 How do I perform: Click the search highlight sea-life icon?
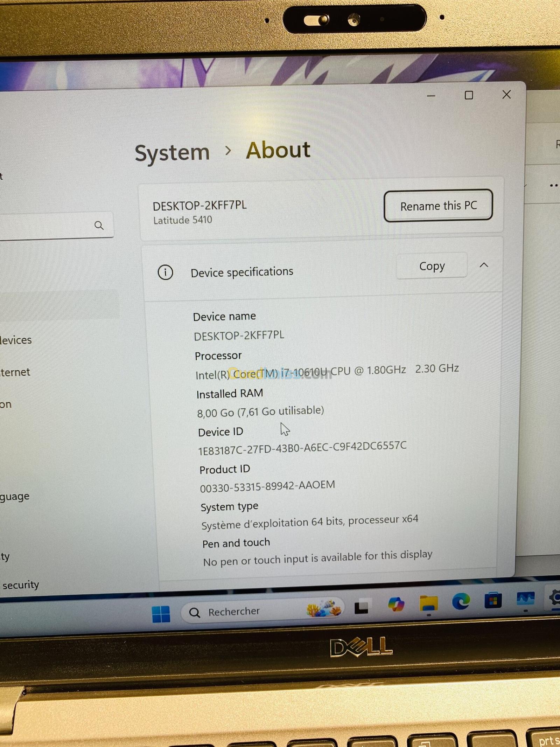coord(323,608)
